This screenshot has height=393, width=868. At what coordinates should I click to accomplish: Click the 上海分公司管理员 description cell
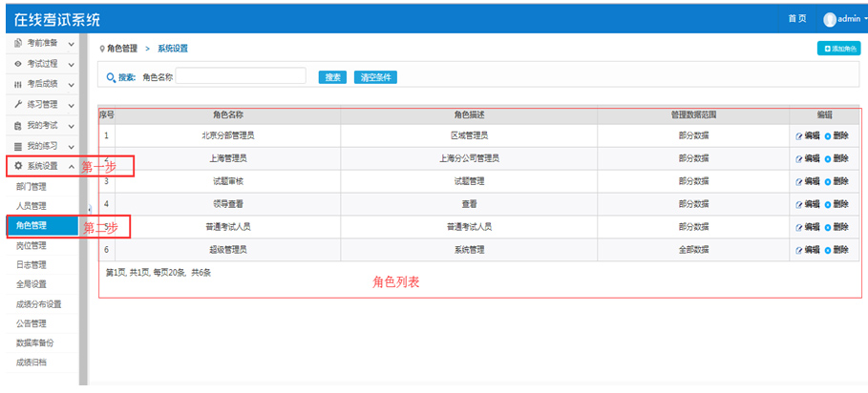click(470, 158)
